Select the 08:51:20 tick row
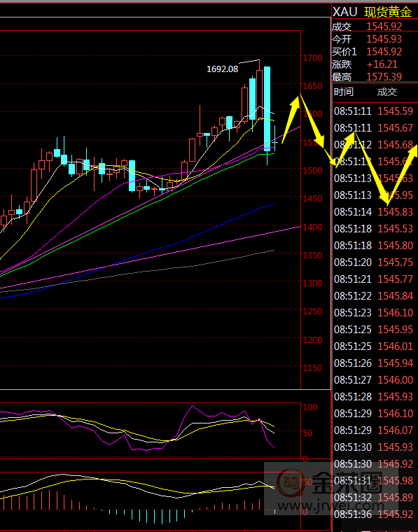This screenshot has width=418, height=532. click(x=374, y=262)
